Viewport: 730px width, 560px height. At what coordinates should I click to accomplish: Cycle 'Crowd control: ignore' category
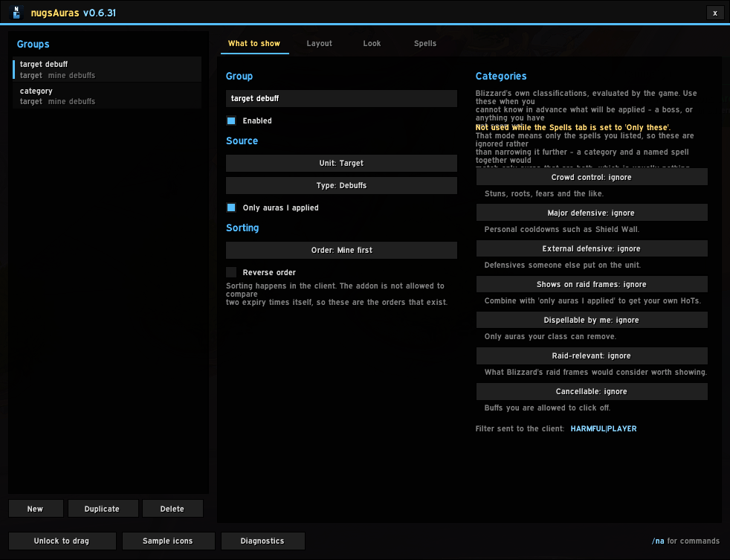pos(592,177)
